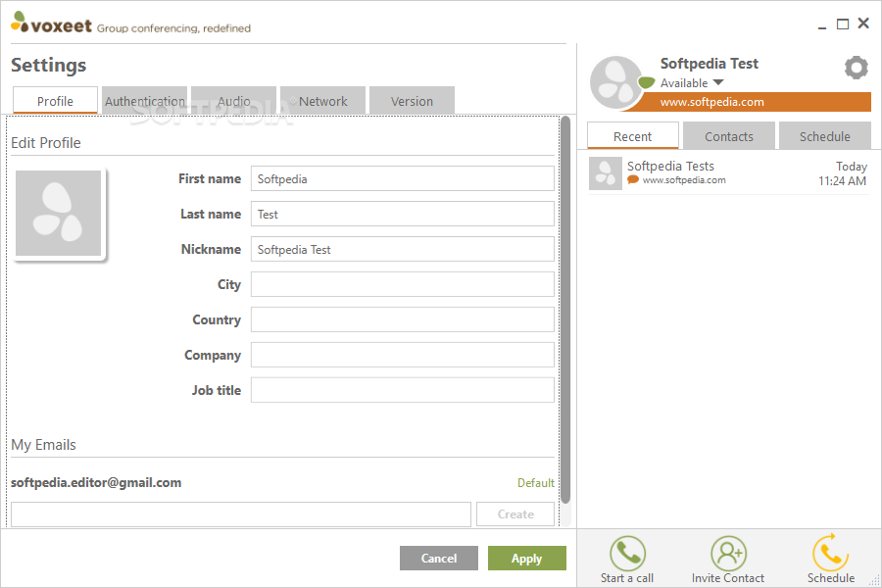Click the Nickname input field
This screenshot has width=882, height=588.
click(x=402, y=249)
